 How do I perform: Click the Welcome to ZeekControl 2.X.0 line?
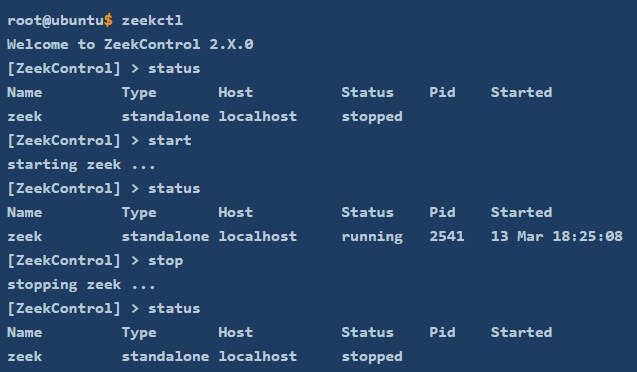[130, 44]
